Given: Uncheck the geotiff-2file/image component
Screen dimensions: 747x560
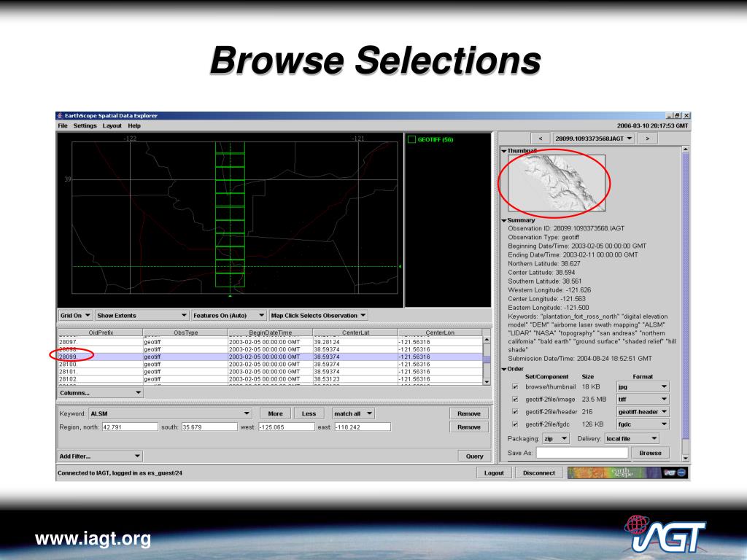Looking at the screenshot, I should [515, 399].
